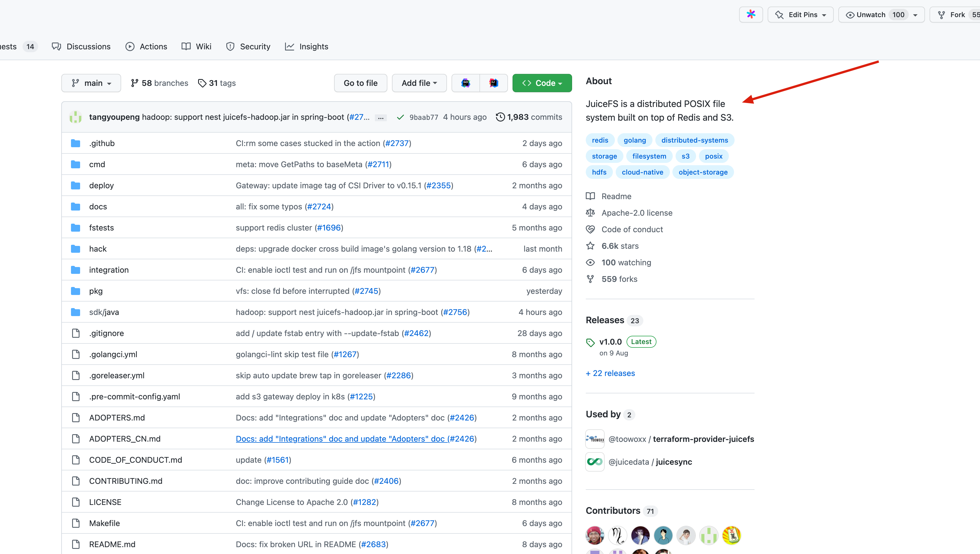Select the redis topic tag
The image size is (980, 554).
[x=600, y=140]
